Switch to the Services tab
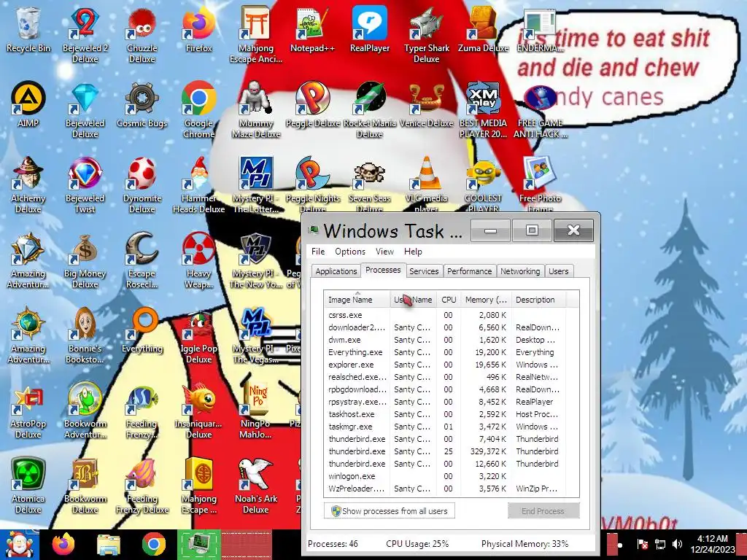The height and width of the screenshot is (560, 747). coord(424,271)
